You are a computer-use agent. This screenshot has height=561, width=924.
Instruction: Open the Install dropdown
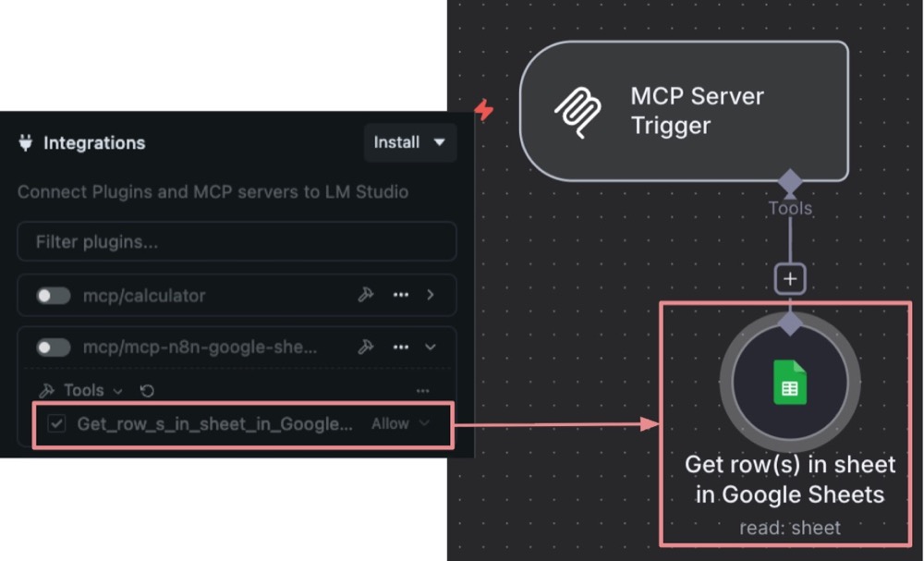(x=409, y=142)
